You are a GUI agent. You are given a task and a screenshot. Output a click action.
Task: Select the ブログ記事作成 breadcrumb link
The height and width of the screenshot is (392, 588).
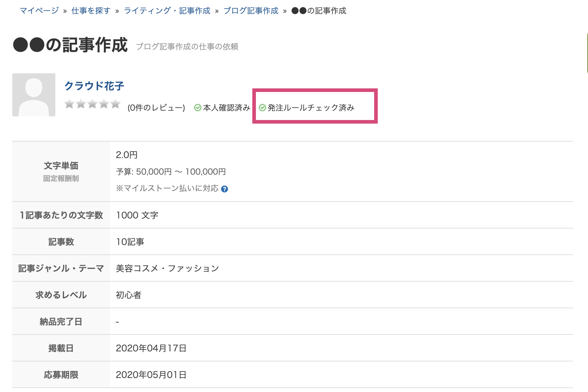[251, 11]
